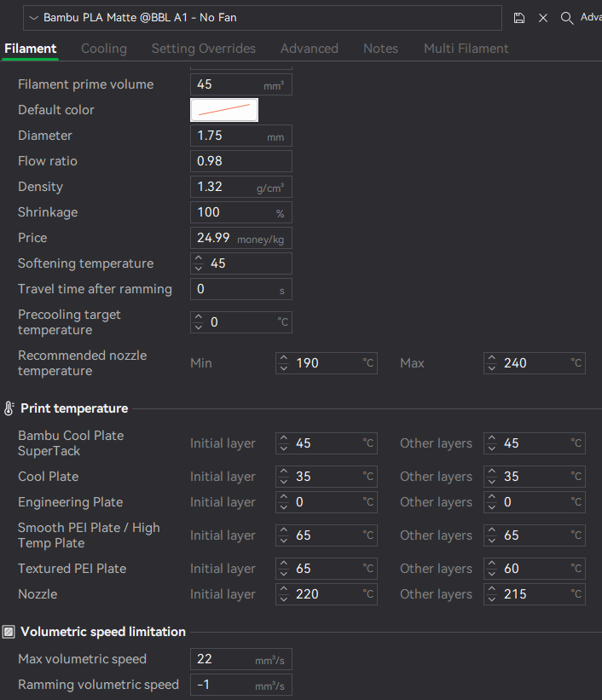Click the Print temperature thermometer icon

(9, 408)
